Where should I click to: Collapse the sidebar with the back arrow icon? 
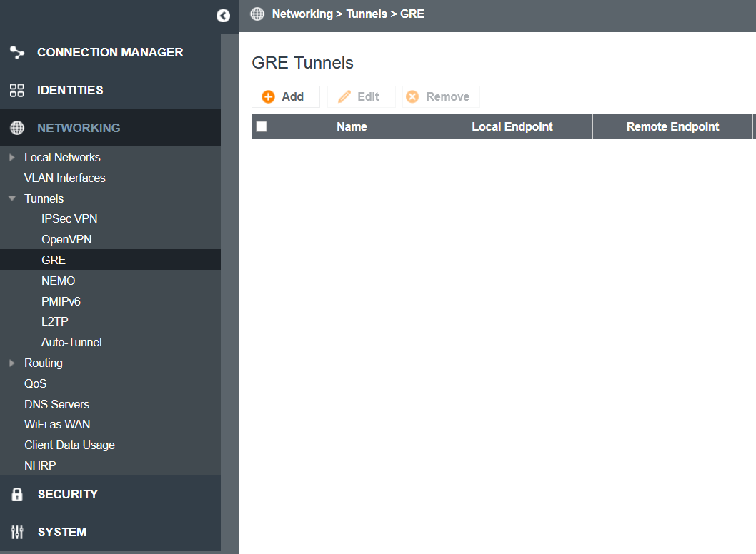coord(223,16)
